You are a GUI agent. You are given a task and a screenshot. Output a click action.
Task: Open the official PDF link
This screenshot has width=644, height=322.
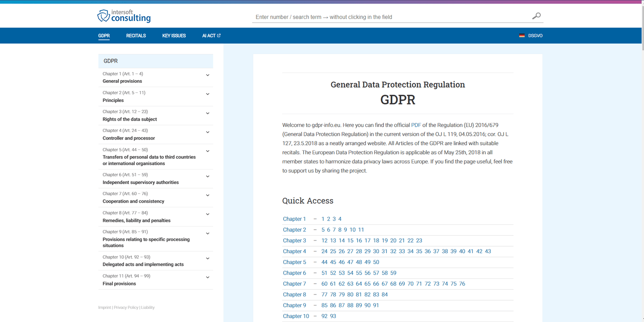[416, 125]
